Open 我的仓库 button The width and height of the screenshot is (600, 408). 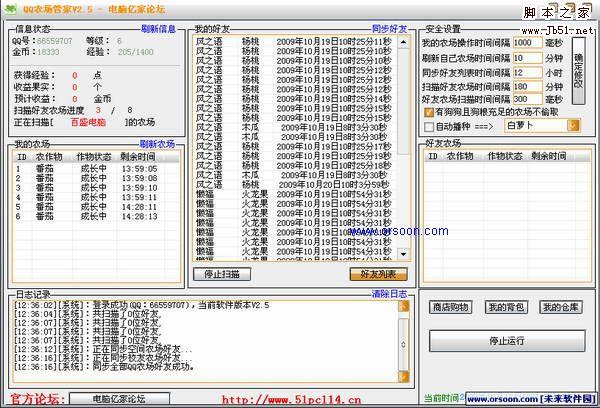[561, 307]
